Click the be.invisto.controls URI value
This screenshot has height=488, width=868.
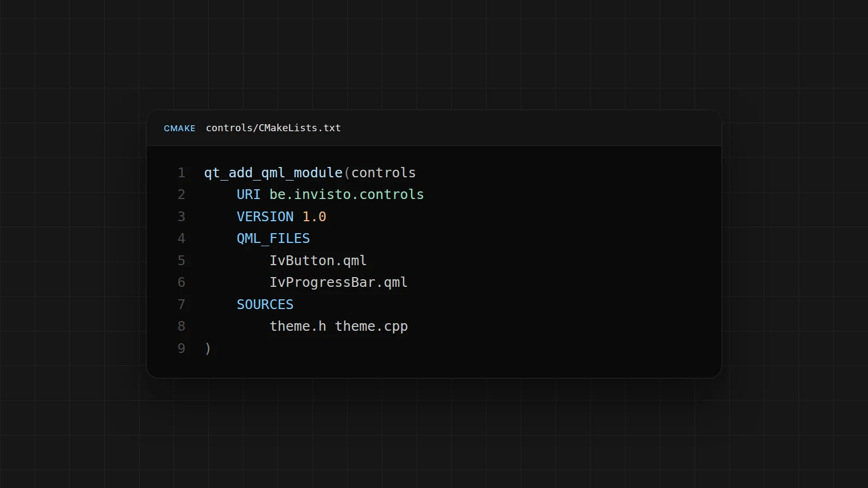point(347,195)
